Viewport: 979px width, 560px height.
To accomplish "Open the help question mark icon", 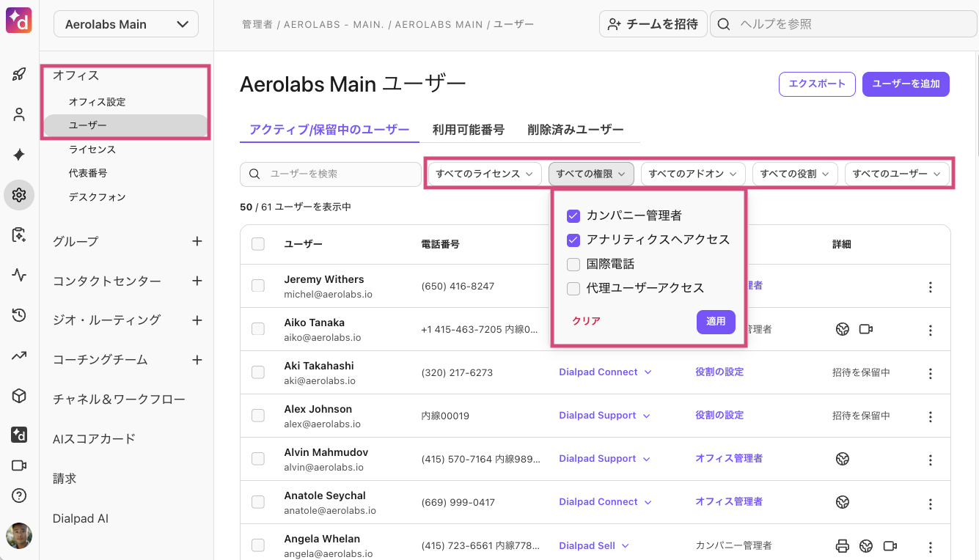I will [19, 495].
